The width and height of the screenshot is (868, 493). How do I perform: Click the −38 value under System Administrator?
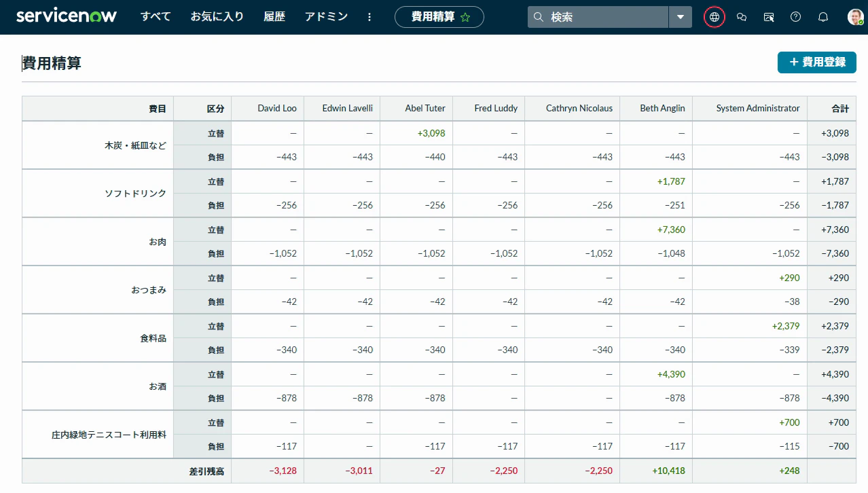[792, 302]
